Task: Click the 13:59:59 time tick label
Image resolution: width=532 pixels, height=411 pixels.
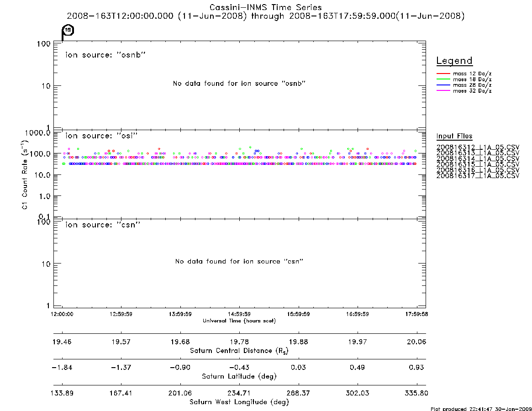Action: click(180, 314)
